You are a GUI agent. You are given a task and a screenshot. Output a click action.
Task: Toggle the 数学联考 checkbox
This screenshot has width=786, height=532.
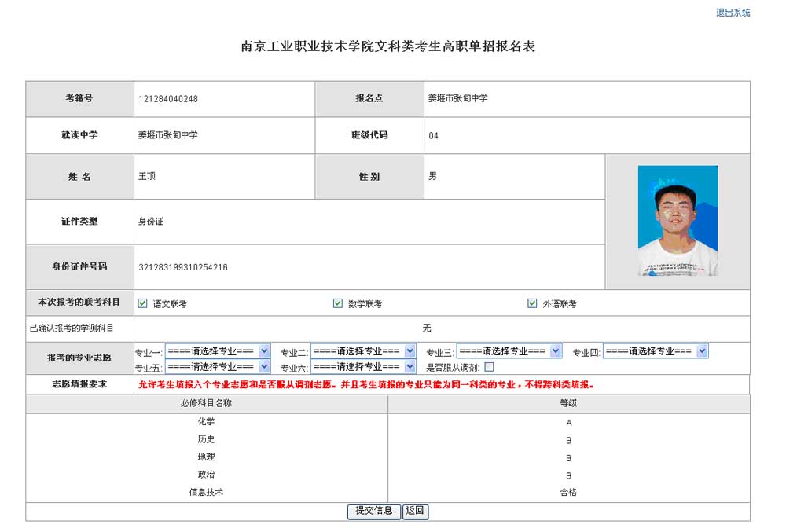pyautogui.click(x=338, y=303)
